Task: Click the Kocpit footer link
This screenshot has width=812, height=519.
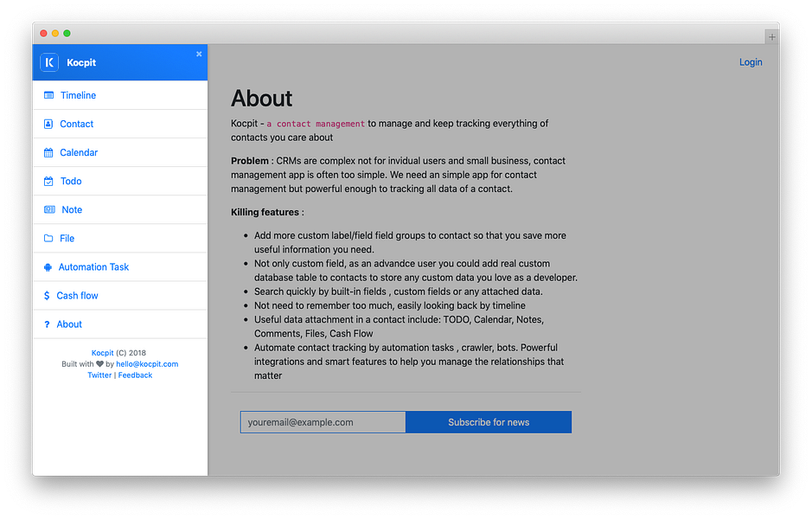Action: click(103, 353)
